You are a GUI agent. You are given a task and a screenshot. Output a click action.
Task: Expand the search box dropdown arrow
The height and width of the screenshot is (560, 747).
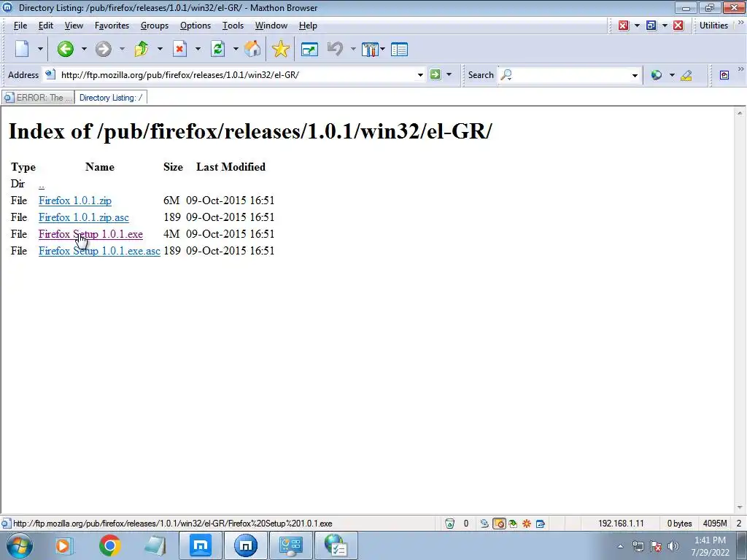pos(635,75)
